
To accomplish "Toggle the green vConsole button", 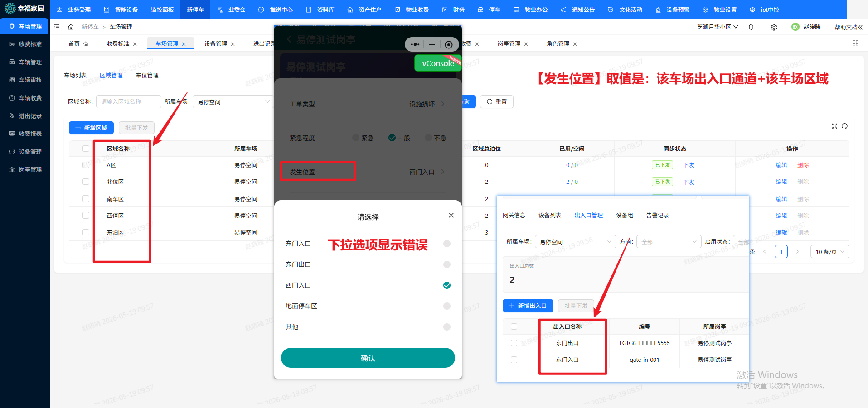I will [x=438, y=63].
